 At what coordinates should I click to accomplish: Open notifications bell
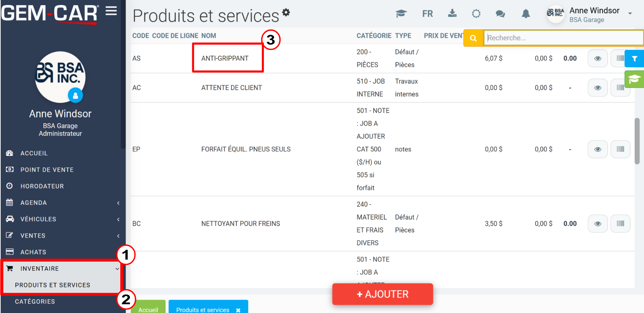coord(526,14)
